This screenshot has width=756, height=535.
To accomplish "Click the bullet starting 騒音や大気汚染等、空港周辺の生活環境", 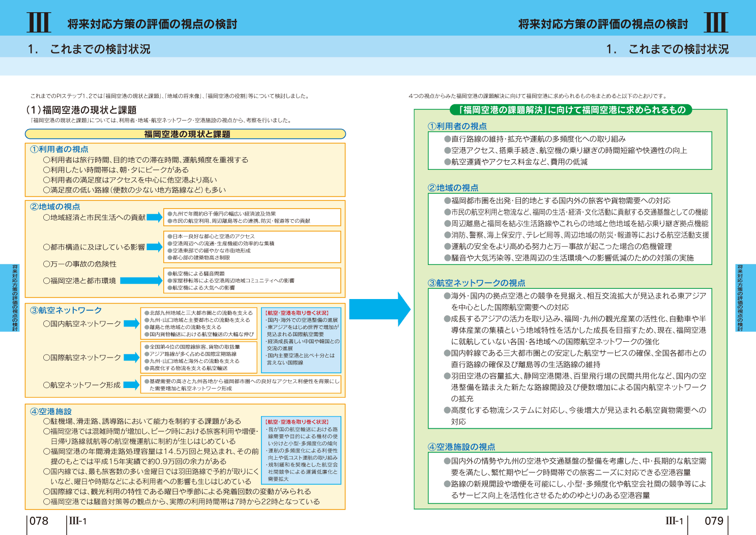I will [569, 258].
